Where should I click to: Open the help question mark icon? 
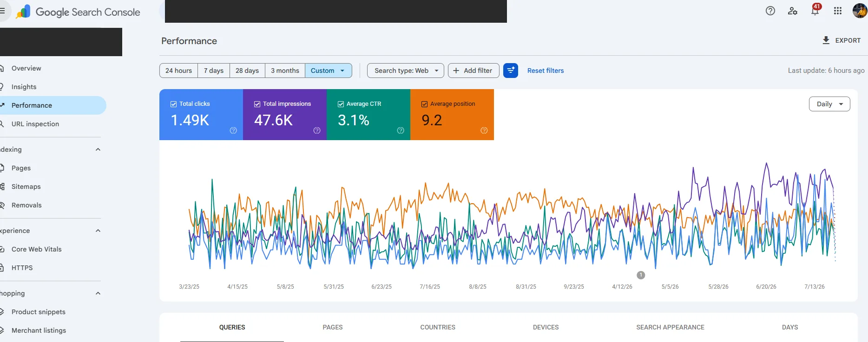(770, 11)
